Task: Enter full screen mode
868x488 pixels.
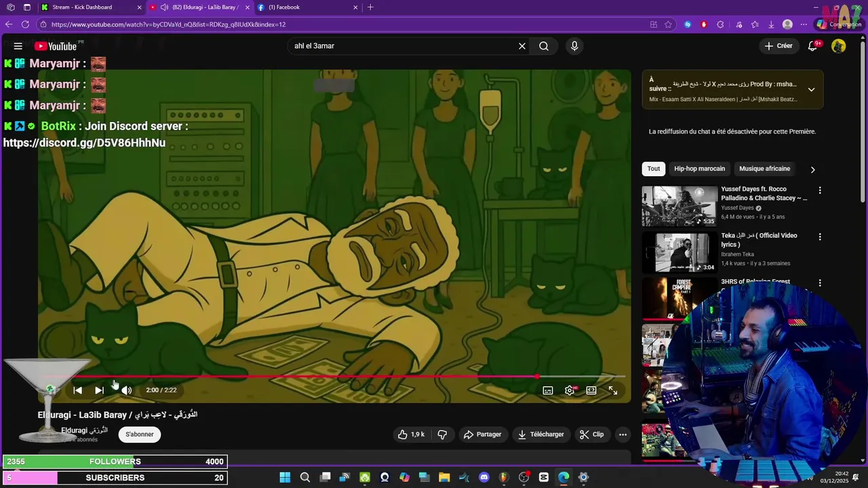Action: (x=613, y=390)
